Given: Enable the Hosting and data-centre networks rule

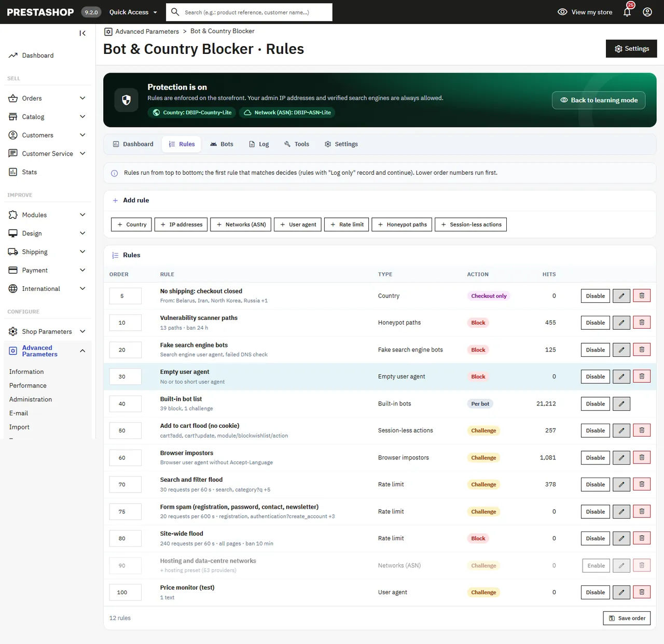Looking at the screenshot, I should pyautogui.click(x=596, y=566).
